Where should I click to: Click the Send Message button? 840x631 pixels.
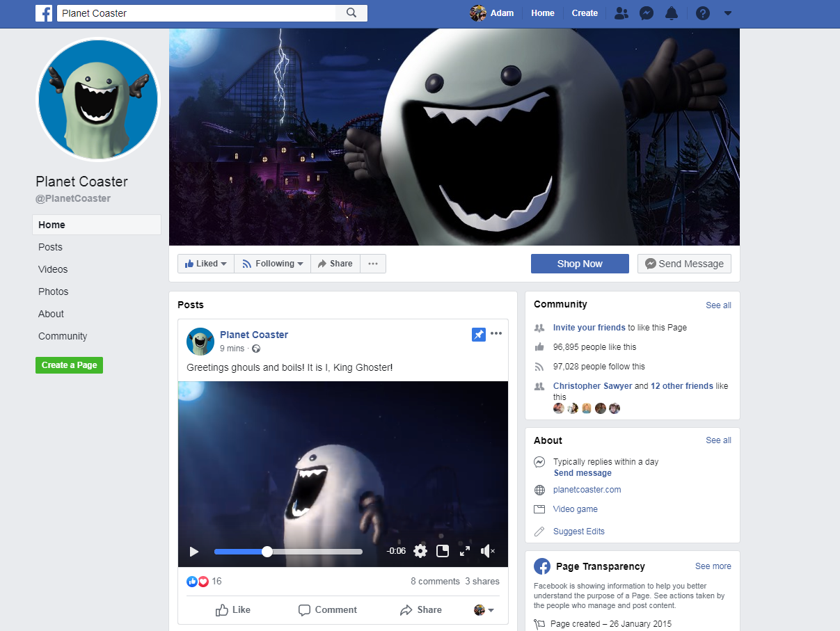[684, 264]
